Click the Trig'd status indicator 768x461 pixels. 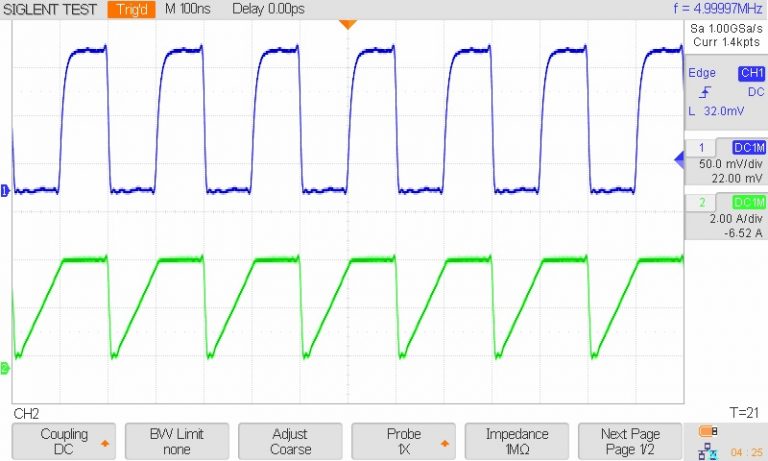[132, 9]
